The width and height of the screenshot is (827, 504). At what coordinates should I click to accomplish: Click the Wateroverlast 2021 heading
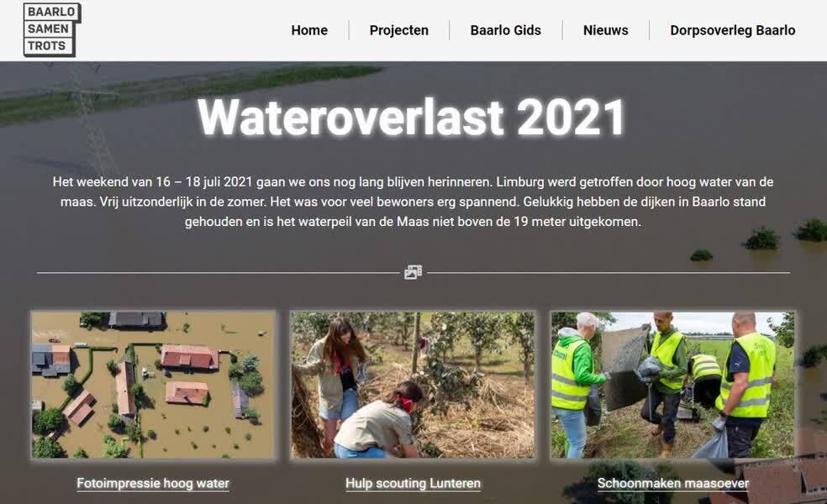(x=412, y=118)
